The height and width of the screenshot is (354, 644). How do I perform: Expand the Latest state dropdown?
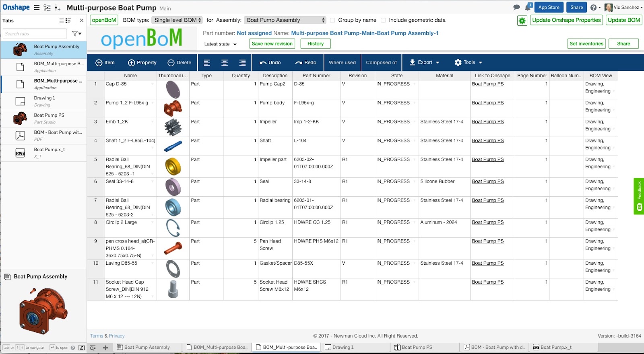tap(220, 44)
